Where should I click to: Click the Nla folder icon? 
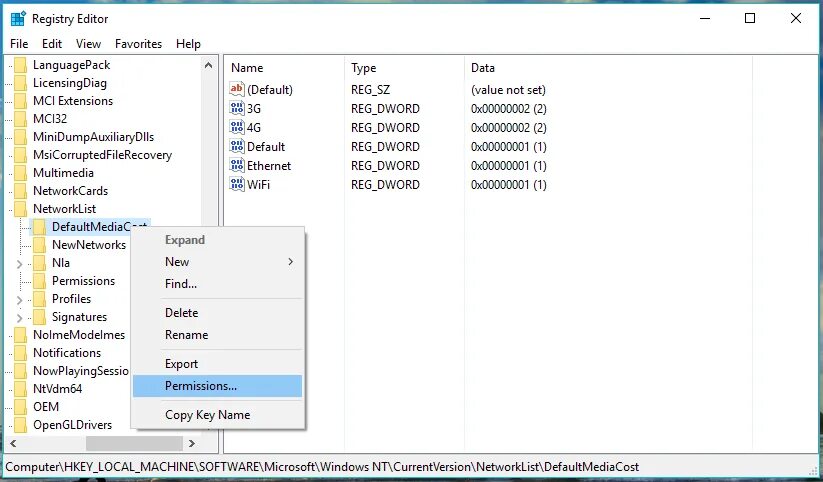39,263
